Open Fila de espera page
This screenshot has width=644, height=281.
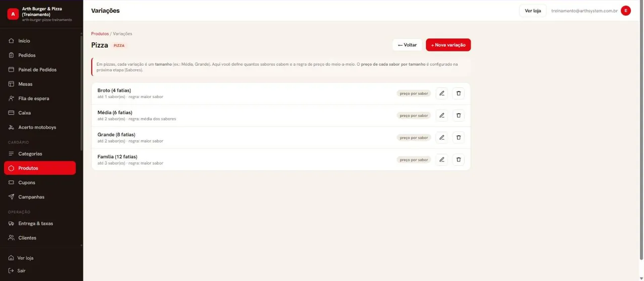click(40, 99)
